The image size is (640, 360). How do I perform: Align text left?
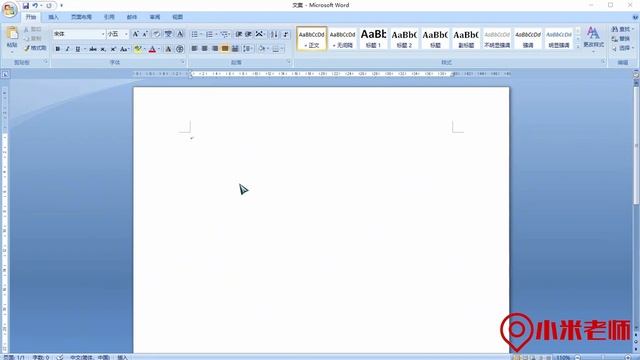(x=195, y=49)
